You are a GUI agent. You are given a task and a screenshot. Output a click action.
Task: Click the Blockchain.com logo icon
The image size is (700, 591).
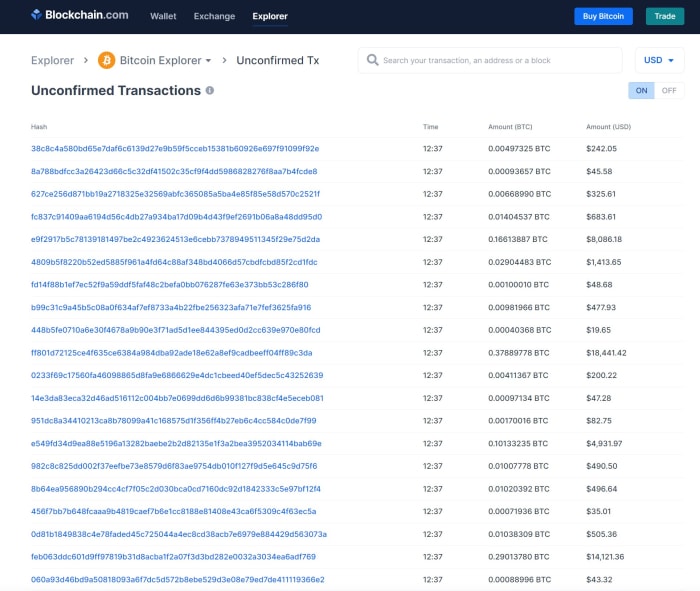pos(37,15)
